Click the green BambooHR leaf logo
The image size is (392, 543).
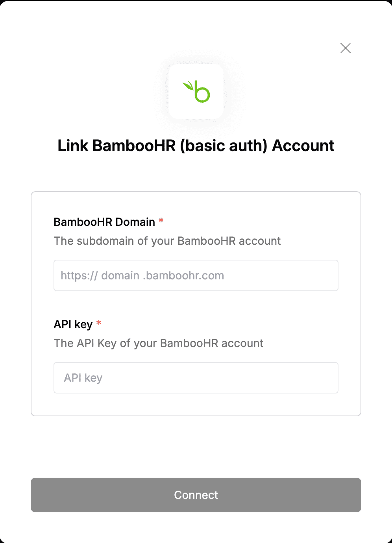(x=196, y=92)
